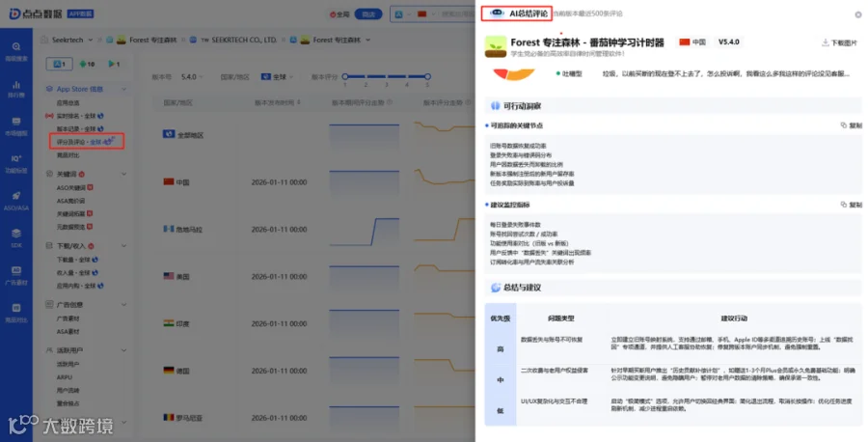Collapse the 下载/收入 menu section

tap(123, 246)
